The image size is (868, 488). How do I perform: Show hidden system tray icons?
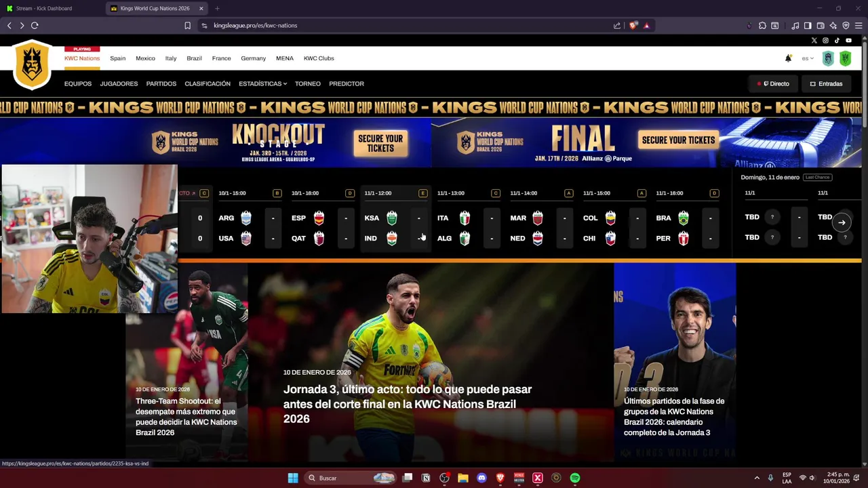(x=757, y=478)
